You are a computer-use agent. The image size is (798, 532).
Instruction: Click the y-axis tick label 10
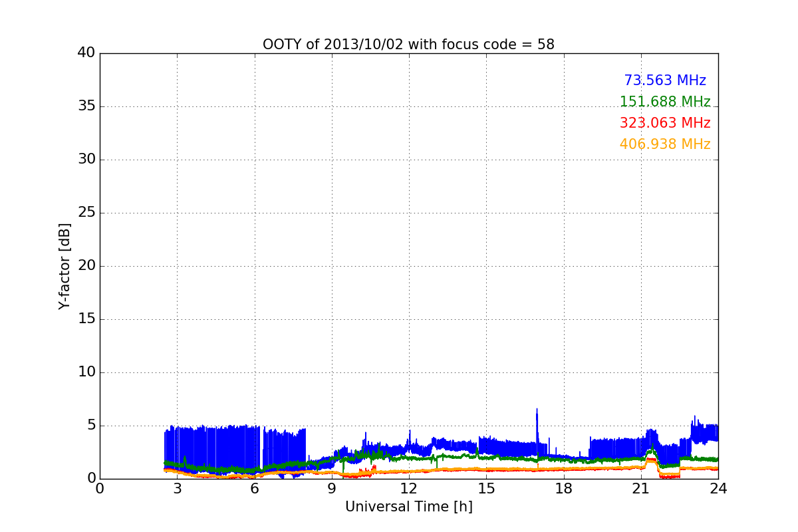point(86,372)
